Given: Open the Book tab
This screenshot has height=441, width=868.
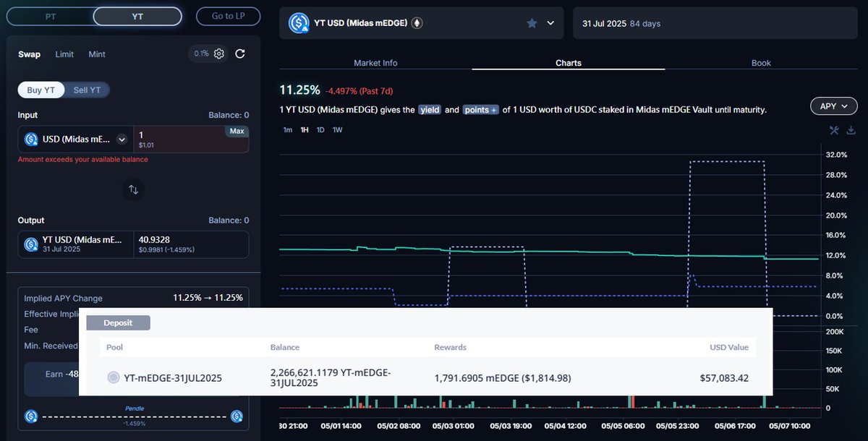Looking at the screenshot, I should 761,63.
